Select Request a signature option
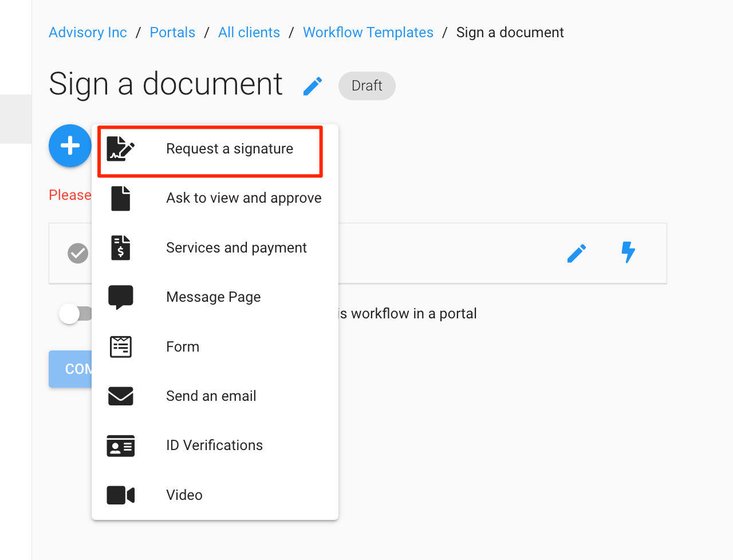Viewport: 733px width, 560px height. (x=229, y=149)
